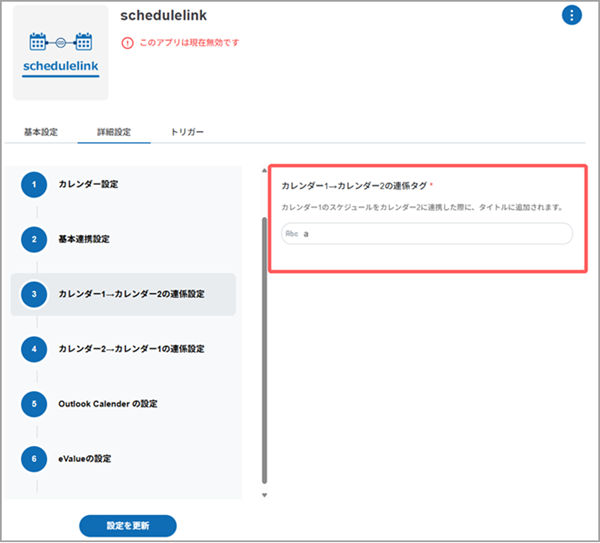Click the red warning icon
The width and height of the screenshot is (600, 543).
click(127, 43)
